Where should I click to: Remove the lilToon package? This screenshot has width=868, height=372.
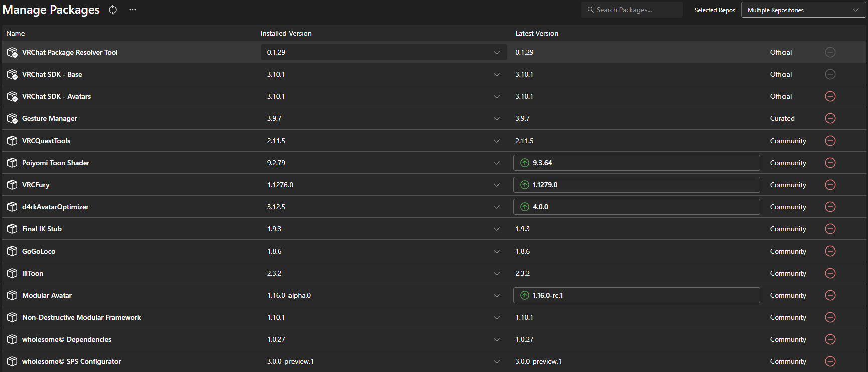point(830,273)
